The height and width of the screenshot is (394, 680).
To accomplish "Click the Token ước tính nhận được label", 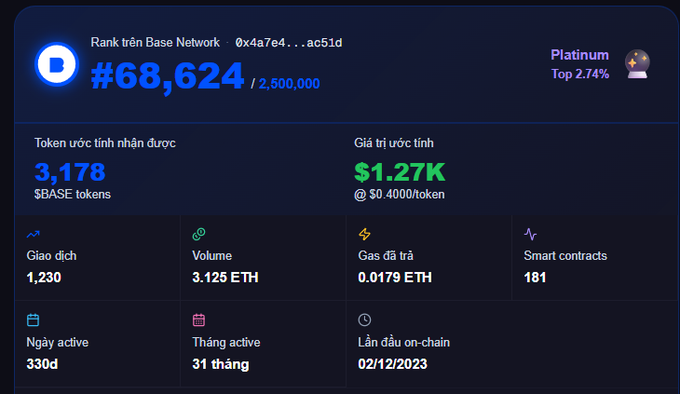I will point(105,143).
